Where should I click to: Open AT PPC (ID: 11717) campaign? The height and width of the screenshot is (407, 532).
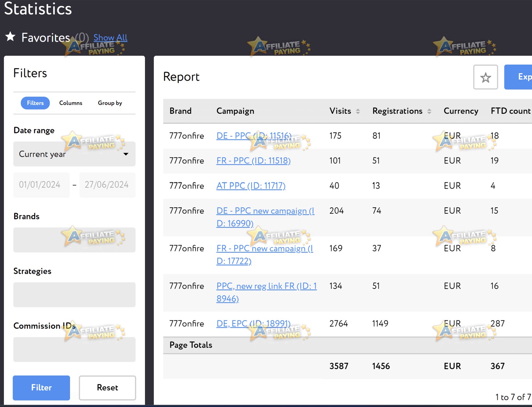point(251,186)
